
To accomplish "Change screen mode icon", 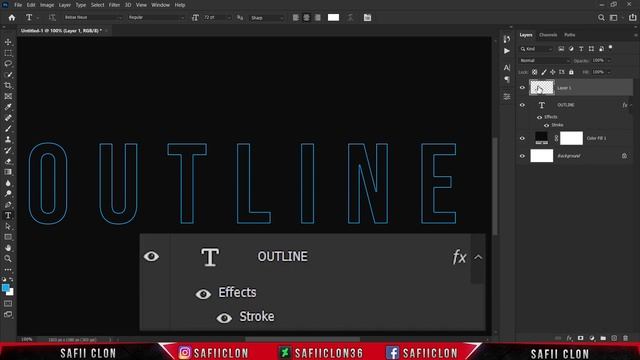I will pyautogui.click(x=8, y=314).
